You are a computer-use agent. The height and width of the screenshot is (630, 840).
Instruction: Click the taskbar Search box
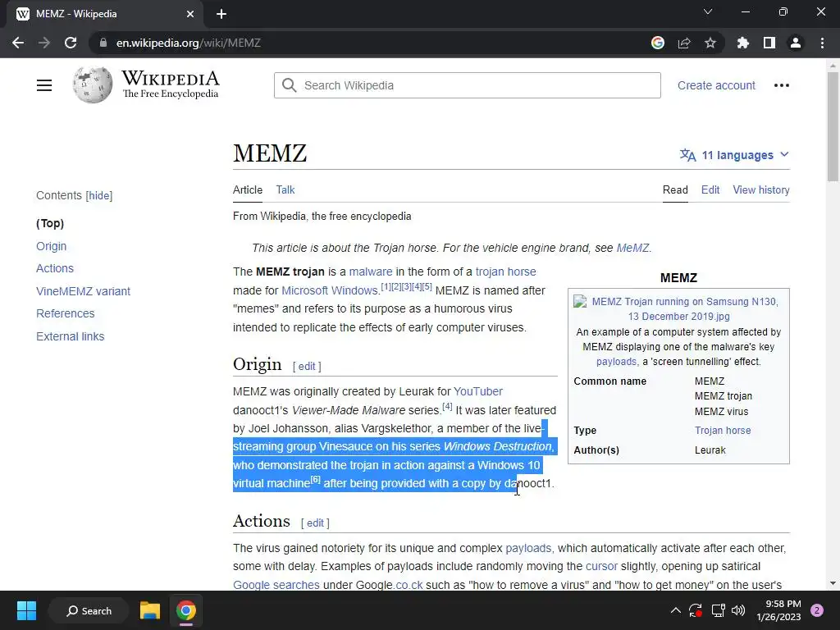[x=89, y=610]
